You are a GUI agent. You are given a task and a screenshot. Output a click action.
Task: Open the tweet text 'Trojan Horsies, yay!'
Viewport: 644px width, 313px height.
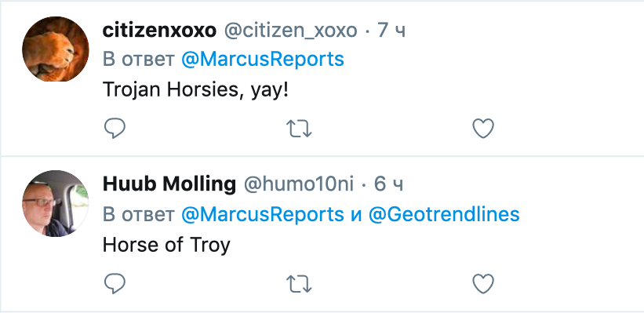click(x=195, y=90)
